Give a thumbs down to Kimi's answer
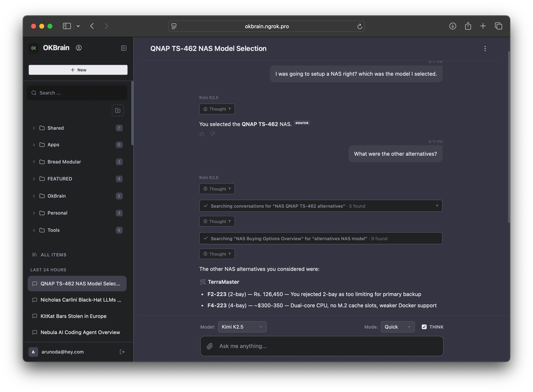 [x=212, y=134]
